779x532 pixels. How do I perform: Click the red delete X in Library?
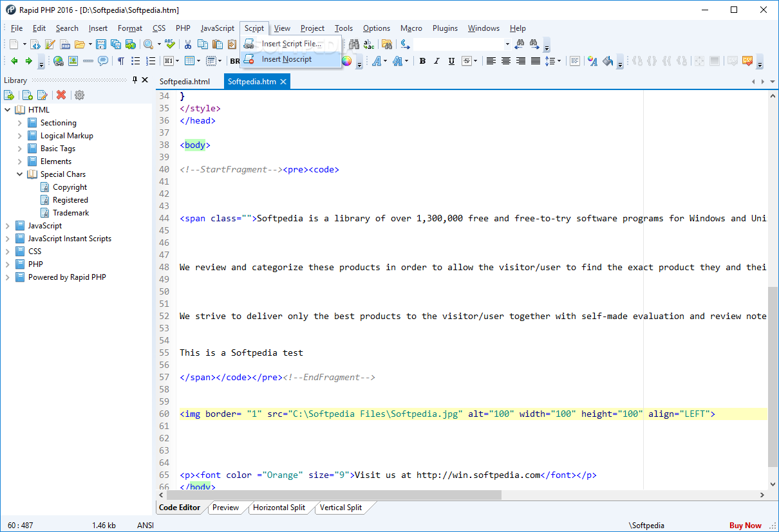61,95
